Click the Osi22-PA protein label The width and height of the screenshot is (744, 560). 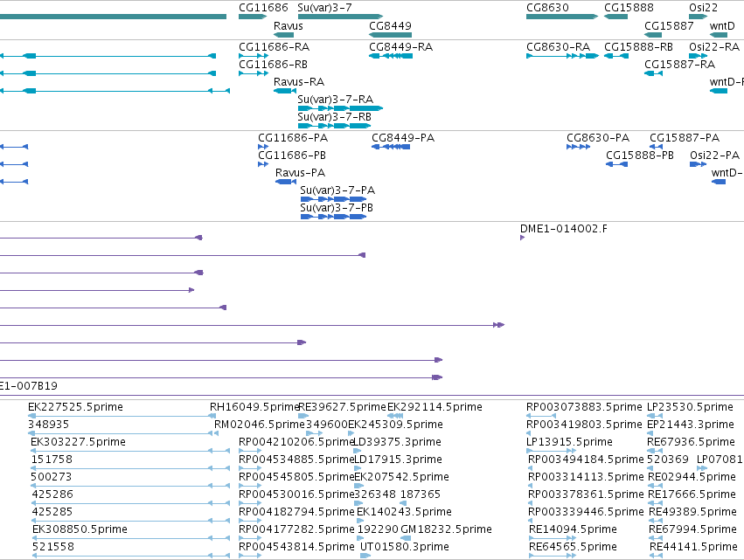pyautogui.click(x=714, y=156)
